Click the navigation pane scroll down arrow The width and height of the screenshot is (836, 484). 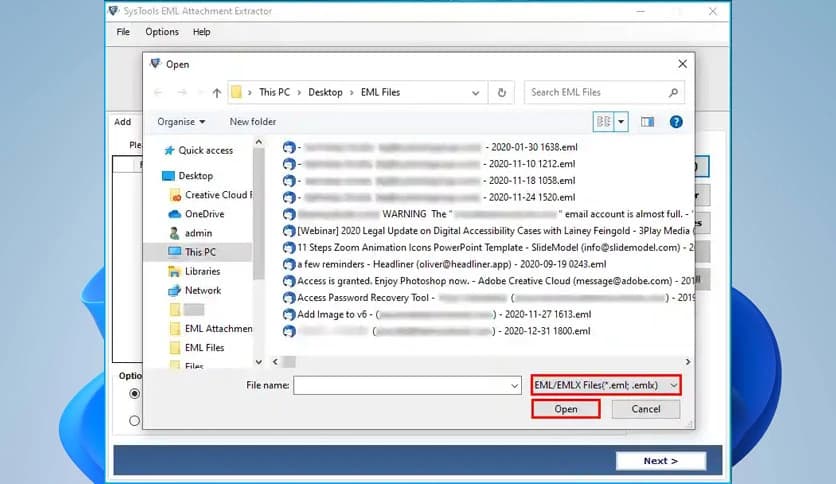coord(259,362)
